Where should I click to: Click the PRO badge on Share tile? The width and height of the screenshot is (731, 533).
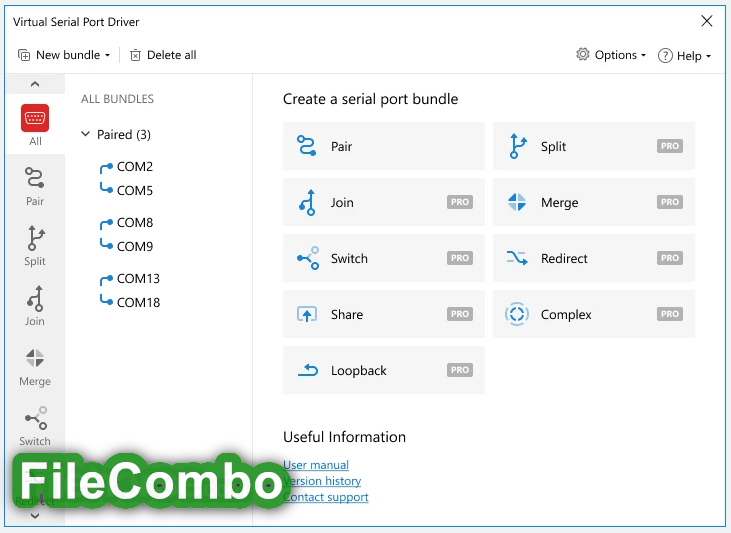[x=460, y=314]
